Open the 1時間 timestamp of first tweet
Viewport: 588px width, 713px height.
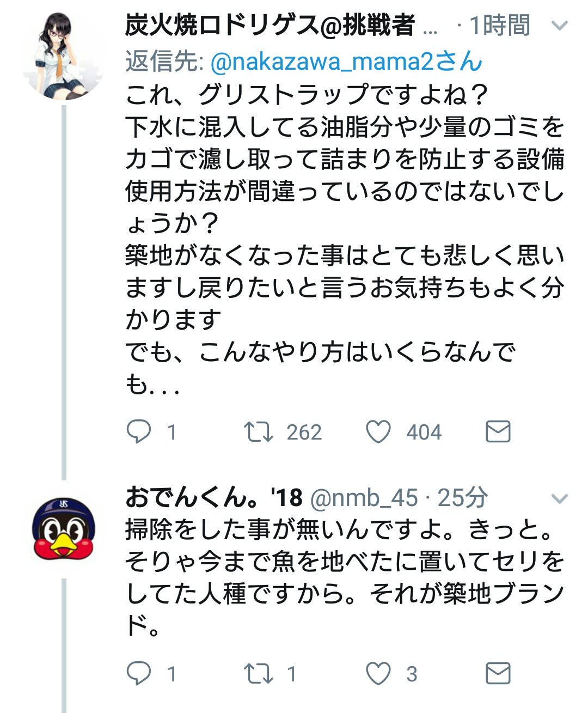(499, 26)
